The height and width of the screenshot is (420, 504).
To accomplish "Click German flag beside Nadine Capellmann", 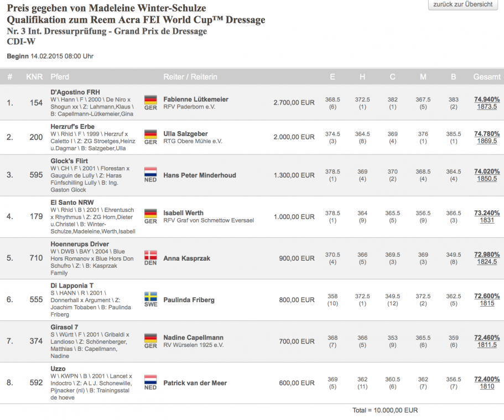I will pos(150,338).
